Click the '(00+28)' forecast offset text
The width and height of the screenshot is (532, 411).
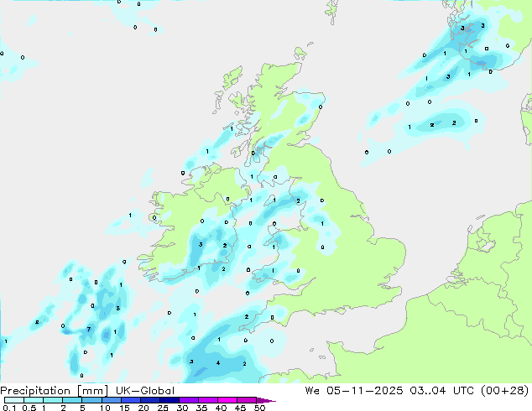click(x=504, y=391)
